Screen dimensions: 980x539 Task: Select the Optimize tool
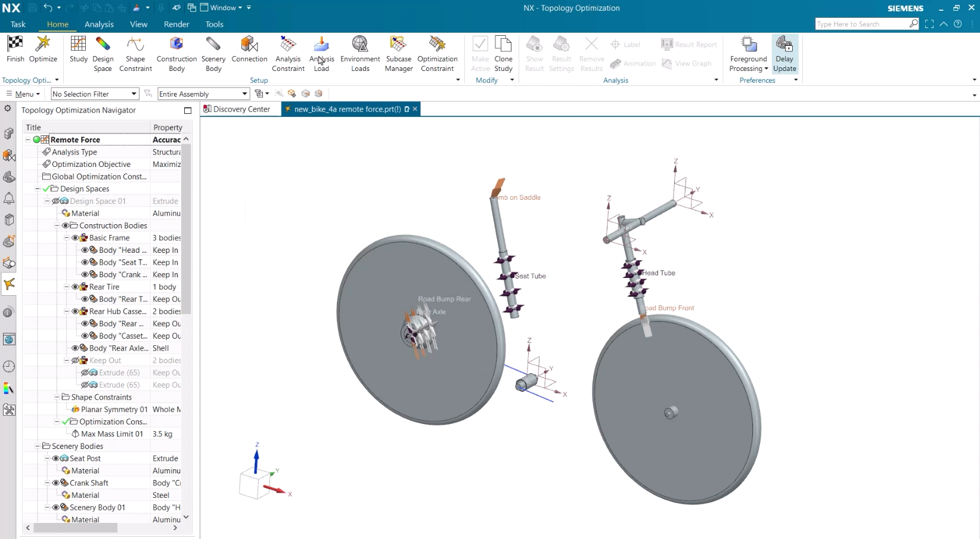click(42, 52)
